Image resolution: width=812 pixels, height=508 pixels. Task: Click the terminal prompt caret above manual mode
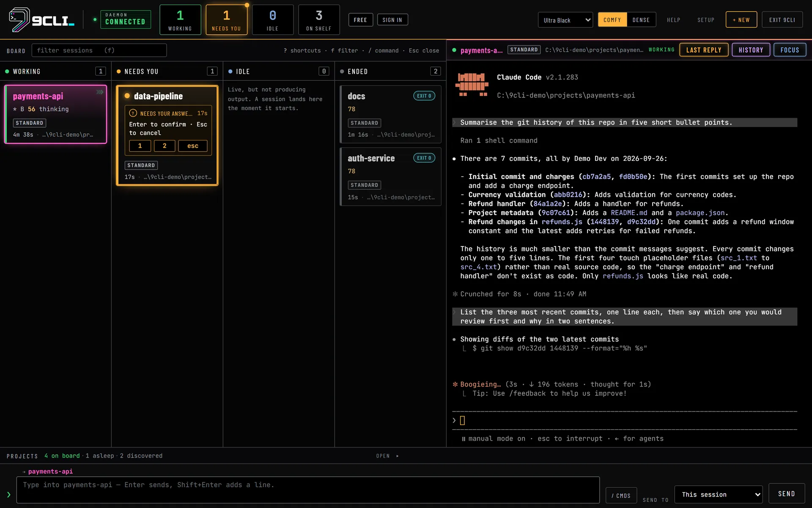coord(454,420)
